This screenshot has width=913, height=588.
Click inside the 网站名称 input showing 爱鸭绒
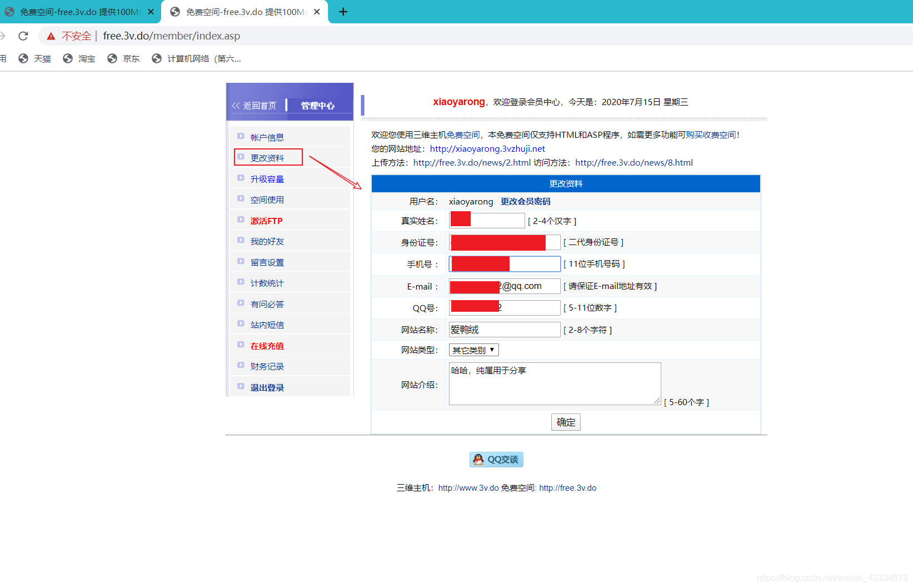[x=503, y=329]
